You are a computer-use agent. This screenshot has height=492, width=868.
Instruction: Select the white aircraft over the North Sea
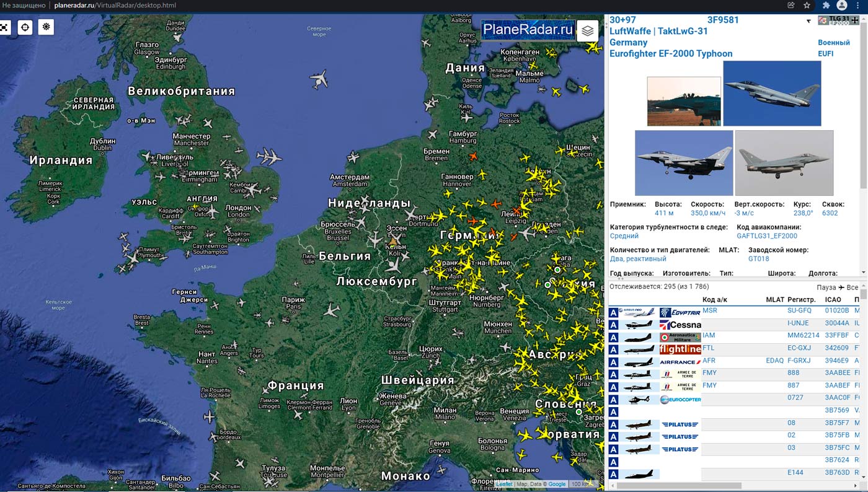319,79
